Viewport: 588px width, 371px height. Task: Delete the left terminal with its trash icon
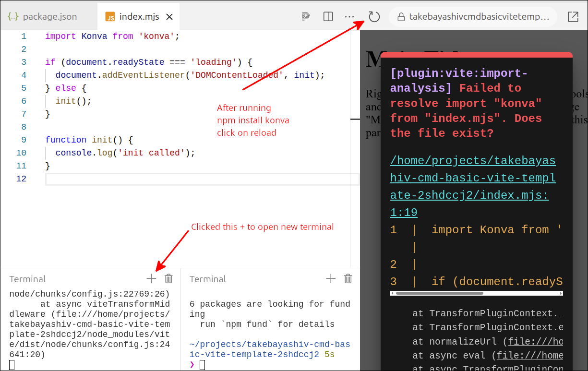tap(168, 278)
